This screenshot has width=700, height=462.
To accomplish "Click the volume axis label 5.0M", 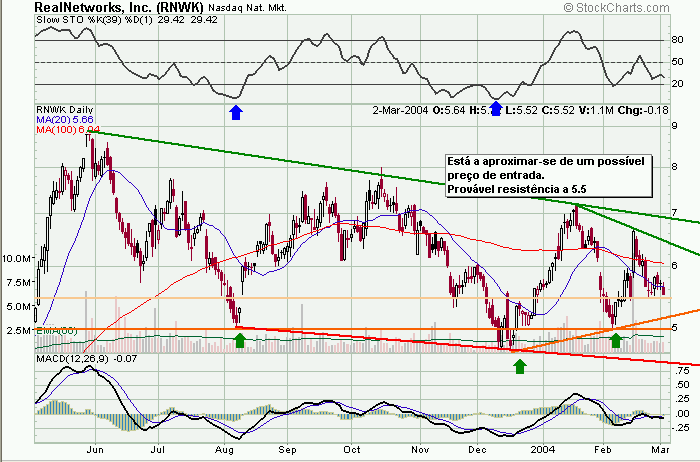I will [x=19, y=306].
